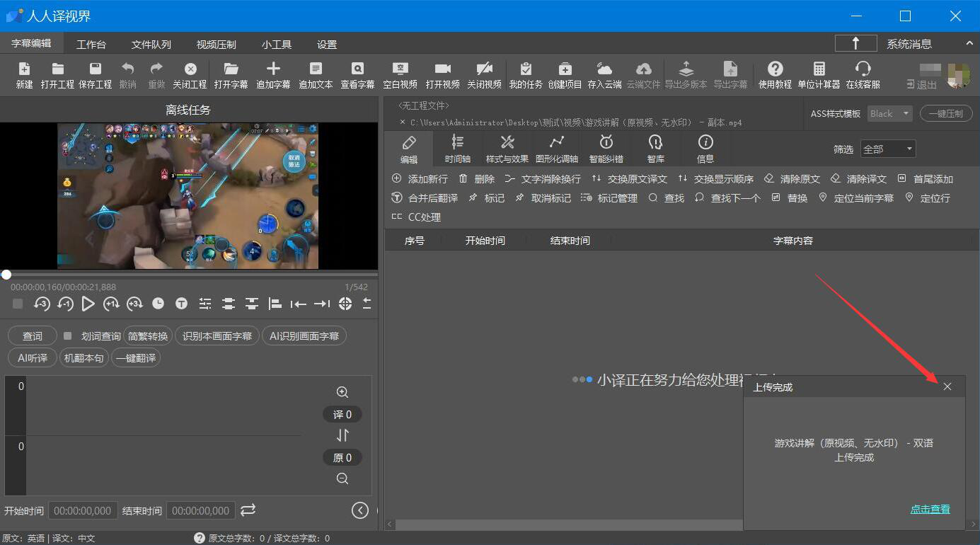Zoom in on the waveform magnifier

(342, 392)
